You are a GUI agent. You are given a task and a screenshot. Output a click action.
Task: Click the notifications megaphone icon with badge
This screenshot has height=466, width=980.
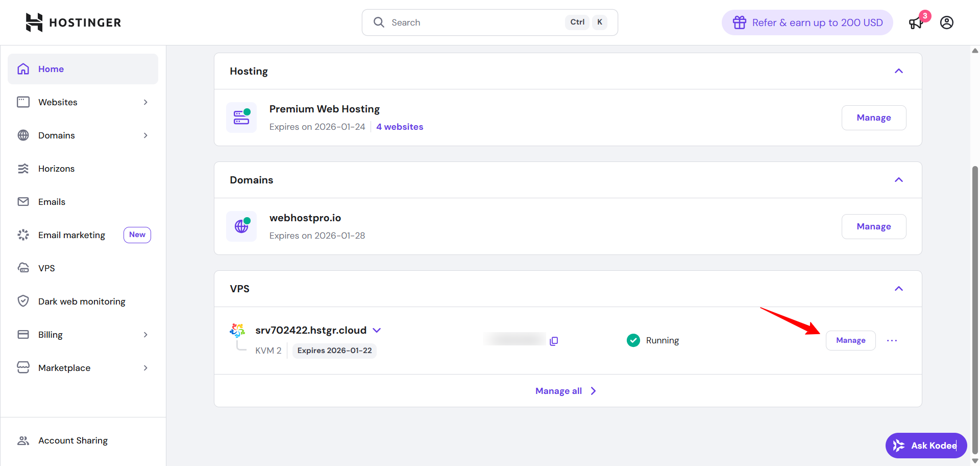(x=916, y=22)
